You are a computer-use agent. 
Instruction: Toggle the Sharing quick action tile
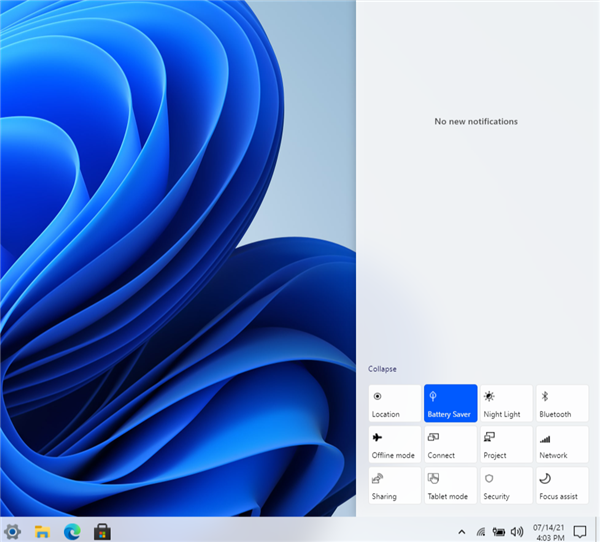pos(395,485)
